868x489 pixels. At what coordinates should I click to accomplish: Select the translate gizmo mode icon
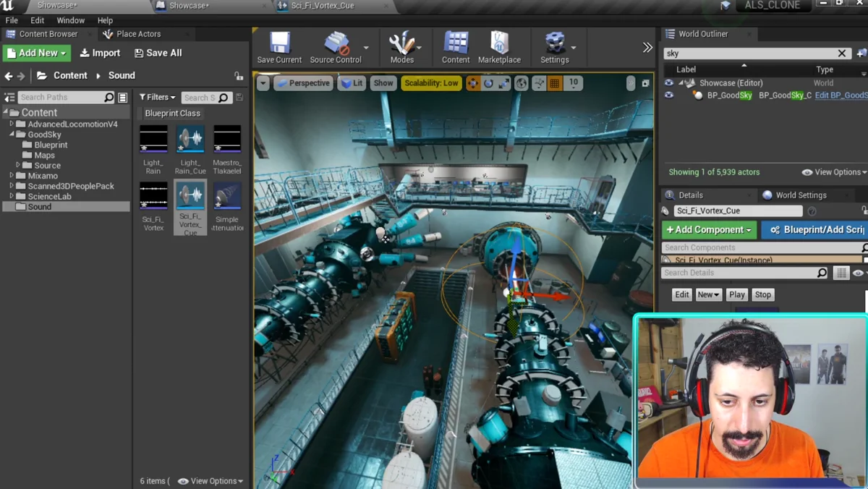(473, 83)
